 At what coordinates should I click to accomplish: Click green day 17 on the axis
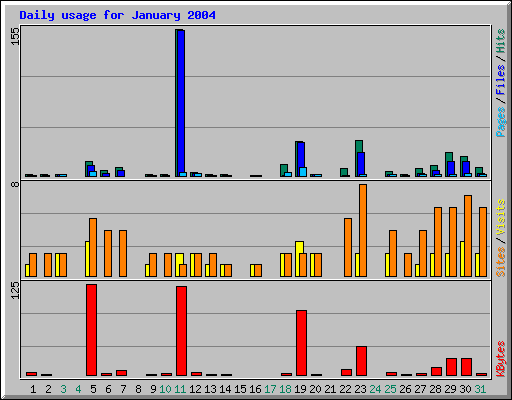(x=270, y=389)
